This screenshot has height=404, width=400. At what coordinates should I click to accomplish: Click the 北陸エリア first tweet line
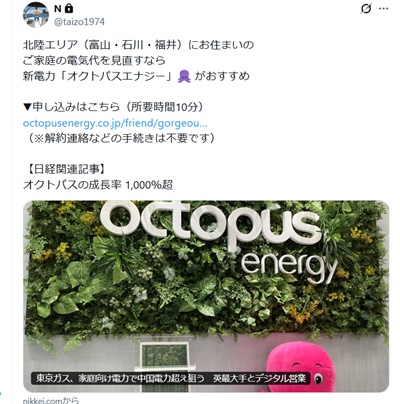coord(138,45)
